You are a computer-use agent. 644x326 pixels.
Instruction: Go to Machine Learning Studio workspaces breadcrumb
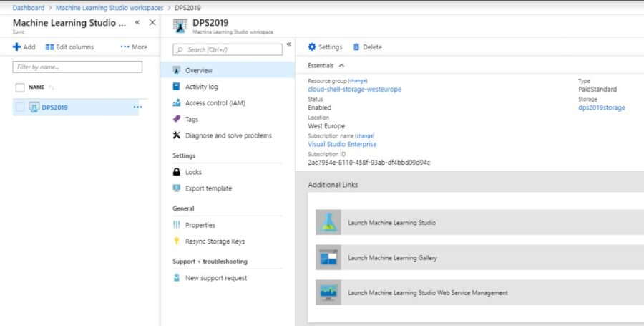109,8
